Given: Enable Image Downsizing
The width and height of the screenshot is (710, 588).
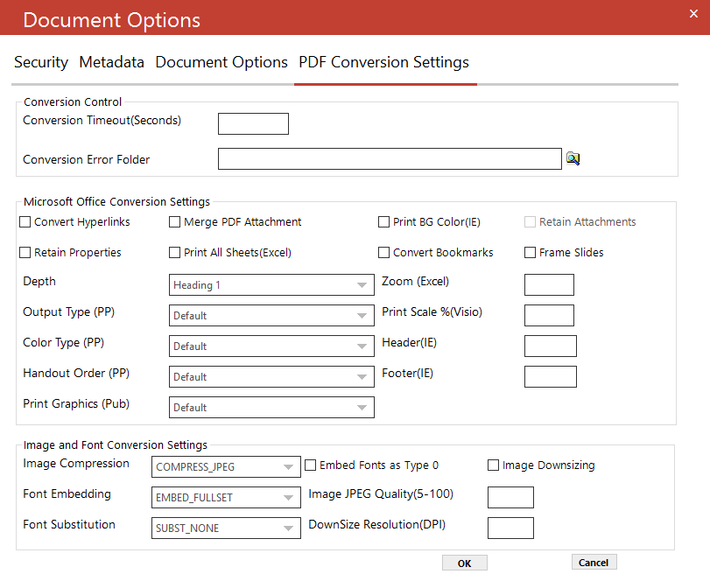Looking at the screenshot, I should coord(493,465).
